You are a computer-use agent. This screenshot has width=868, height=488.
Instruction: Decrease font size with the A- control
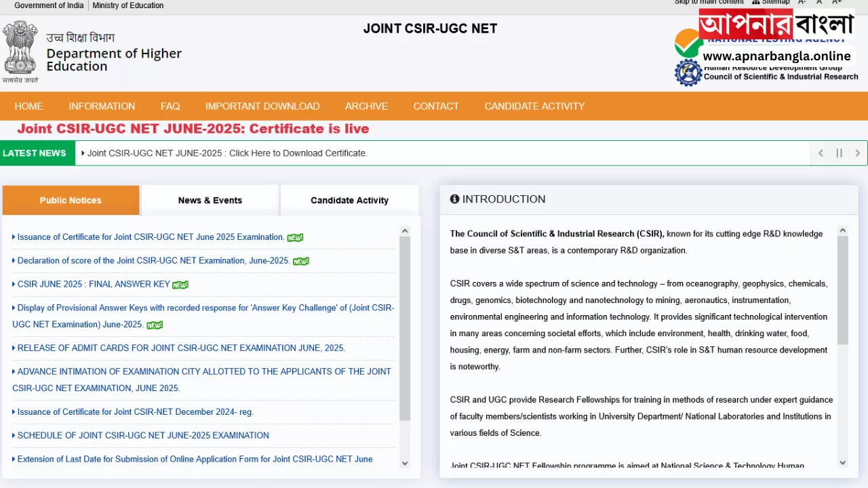pos(802,2)
